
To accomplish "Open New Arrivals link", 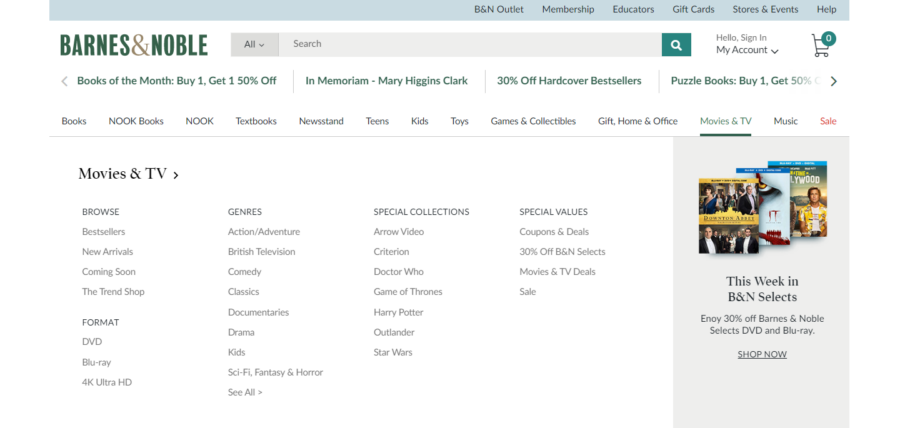I will coord(107,252).
